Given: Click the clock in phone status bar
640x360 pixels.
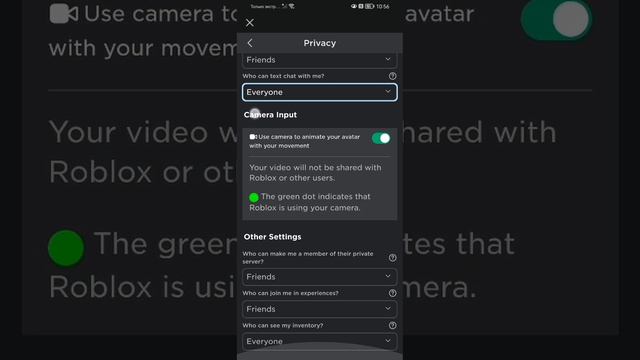Looking at the screenshot, I should [x=382, y=7].
